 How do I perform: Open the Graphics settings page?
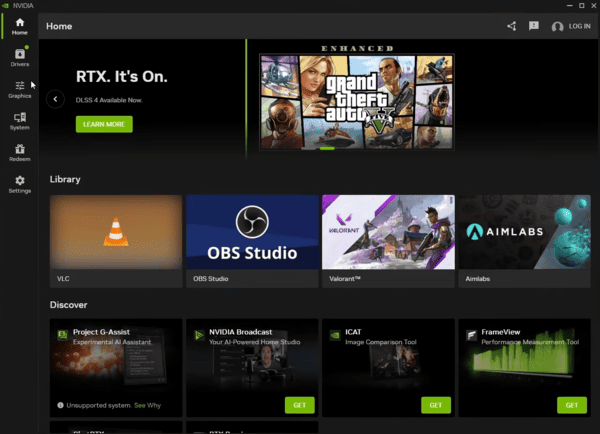[19, 89]
